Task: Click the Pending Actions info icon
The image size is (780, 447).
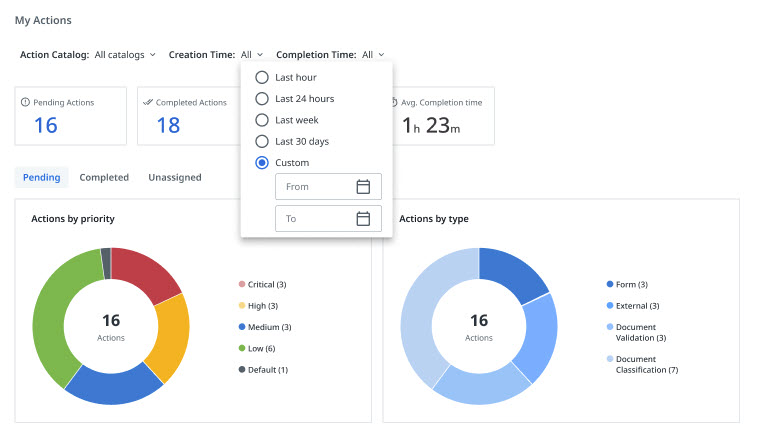Action: (x=26, y=102)
